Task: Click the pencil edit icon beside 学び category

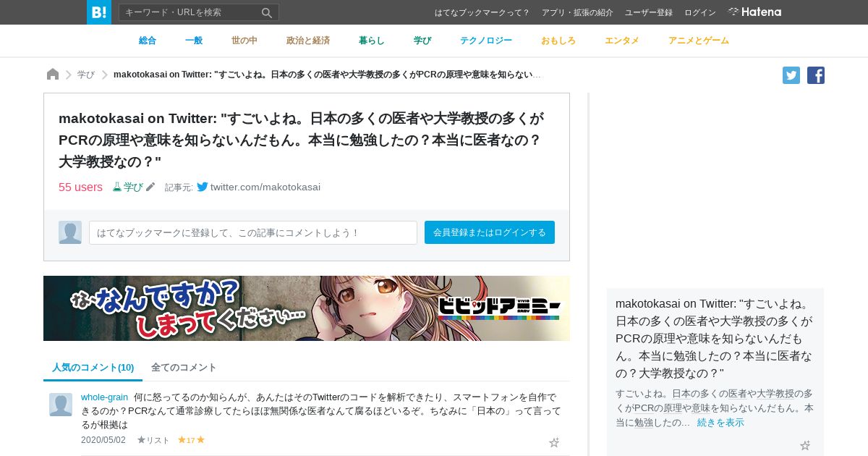Action: click(x=150, y=187)
